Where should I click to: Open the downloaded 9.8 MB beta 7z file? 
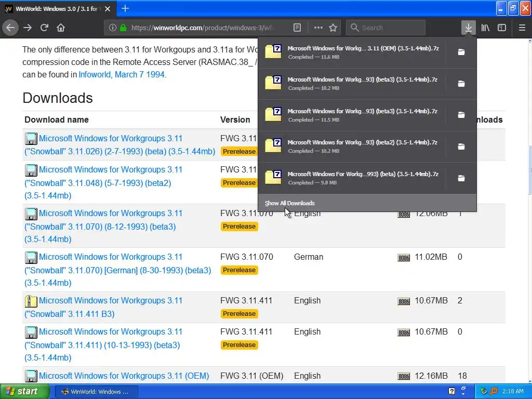pyautogui.click(x=352, y=178)
